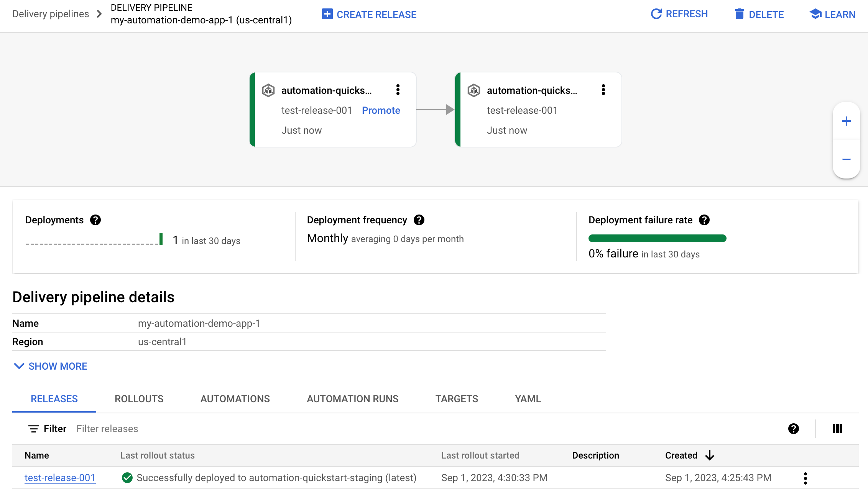Select the AUTOMATIONS tab
This screenshot has width=868, height=498.
235,398
